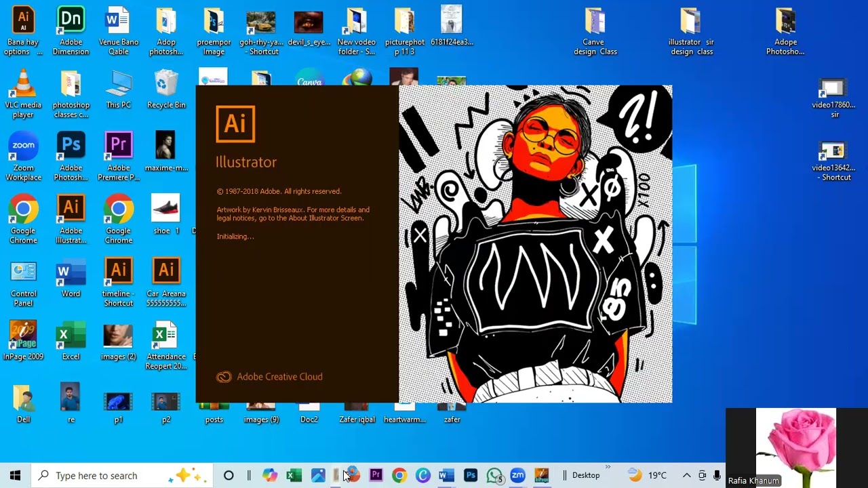Open the timeline Shortcut Illustrator file

(x=118, y=283)
